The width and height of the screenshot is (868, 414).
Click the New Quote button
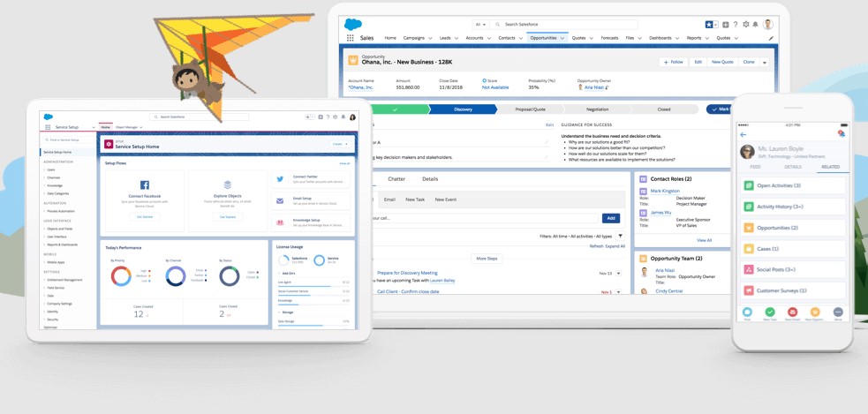722,62
